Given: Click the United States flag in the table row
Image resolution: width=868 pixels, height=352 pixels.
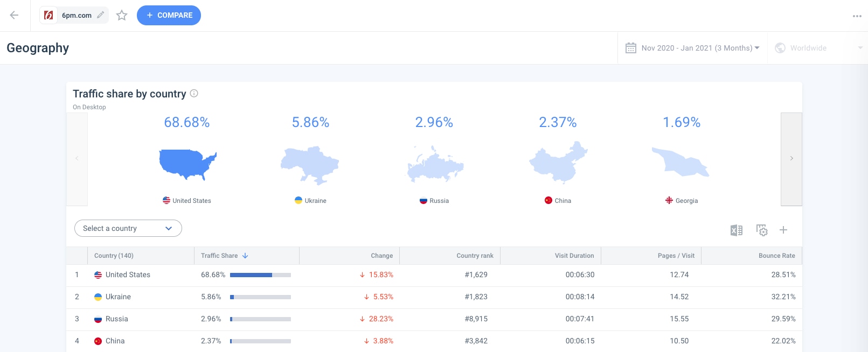Looking at the screenshot, I should (98, 275).
